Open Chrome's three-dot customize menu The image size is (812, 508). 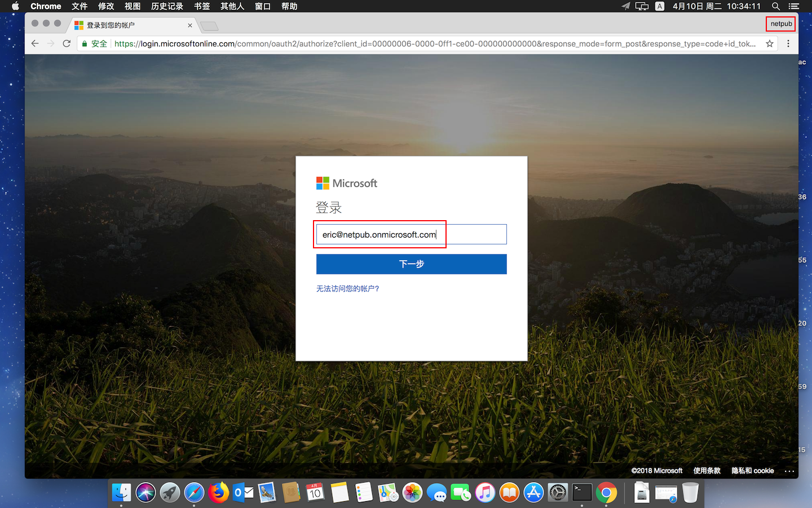point(788,43)
